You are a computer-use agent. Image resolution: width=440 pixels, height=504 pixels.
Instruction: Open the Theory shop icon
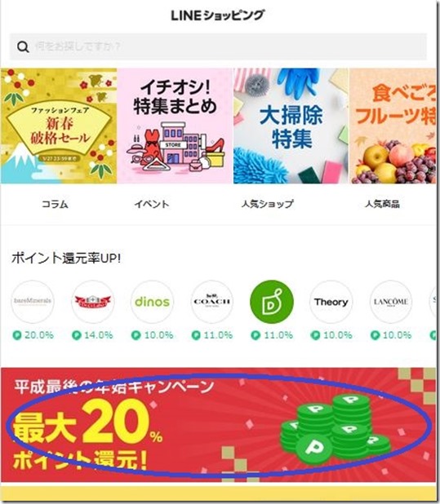[331, 302]
